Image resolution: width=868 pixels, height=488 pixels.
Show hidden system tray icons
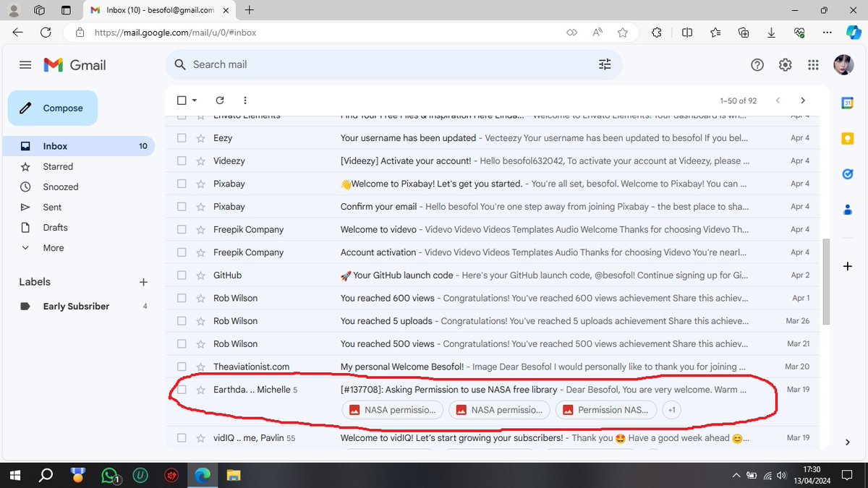click(x=736, y=475)
